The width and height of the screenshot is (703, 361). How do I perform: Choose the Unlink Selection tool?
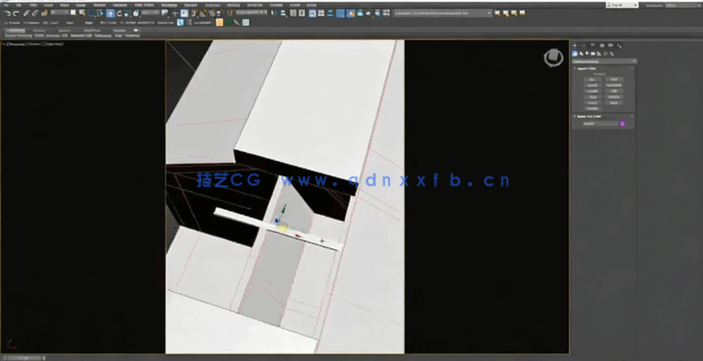(x=35, y=13)
